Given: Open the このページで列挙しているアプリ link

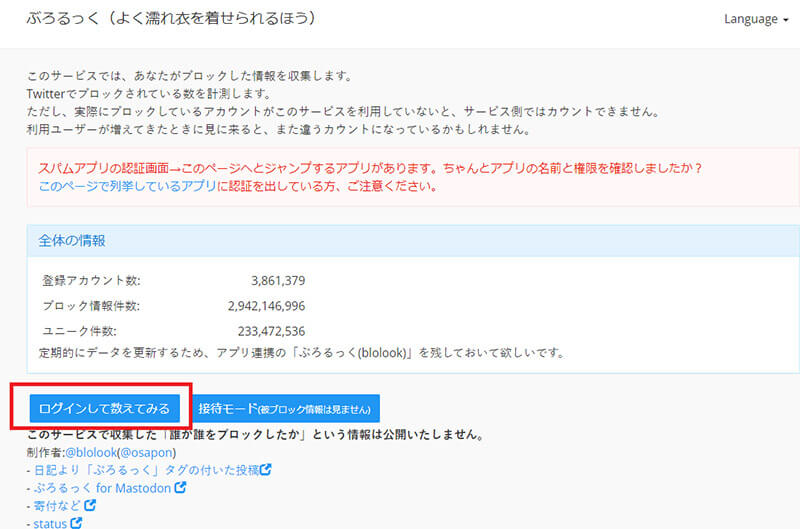Looking at the screenshot, I should (128, 186).
